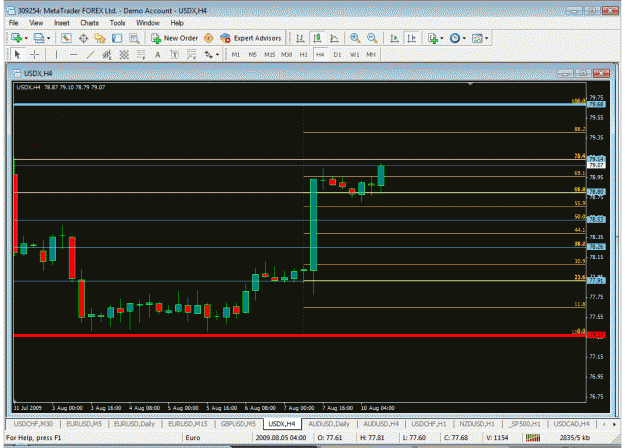Select the trendline tool

[x=90, y=55]
